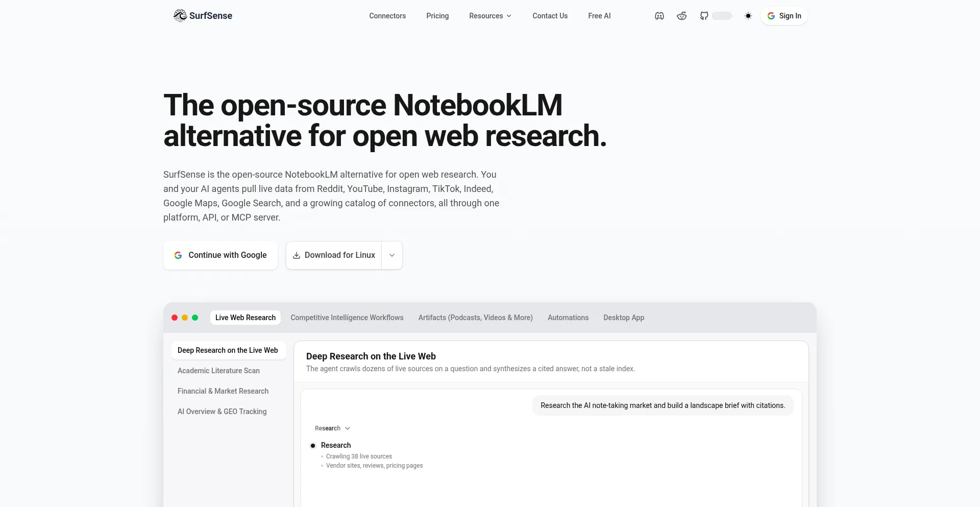980x507 pixels.
Task: Click the Research step bullet indicator
Action: tap(313, 446)
